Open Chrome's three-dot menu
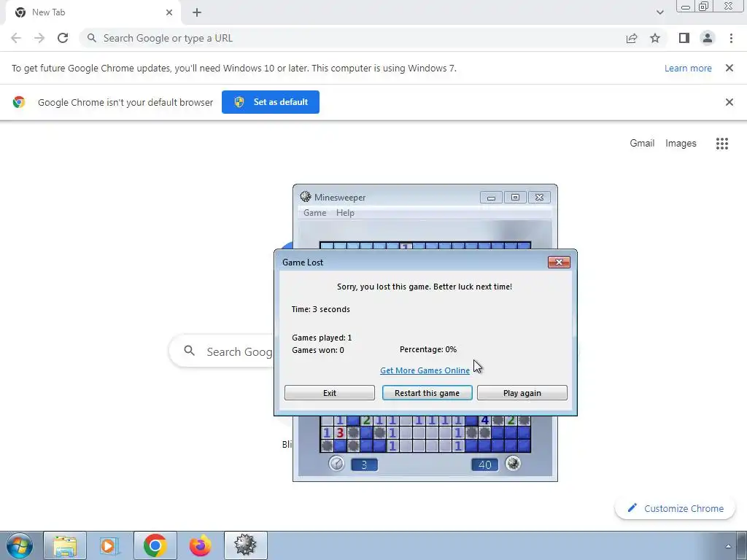Screen dimensions: 747x560 731,38
